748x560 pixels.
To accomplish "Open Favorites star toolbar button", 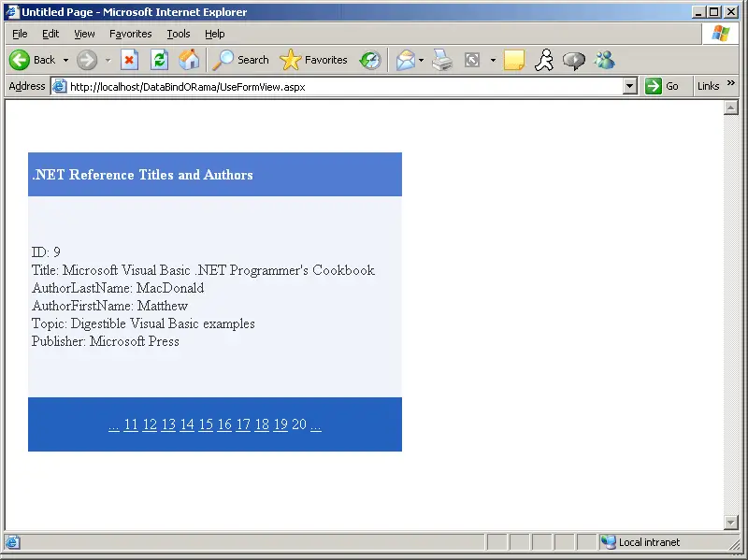I will point(313,60).
